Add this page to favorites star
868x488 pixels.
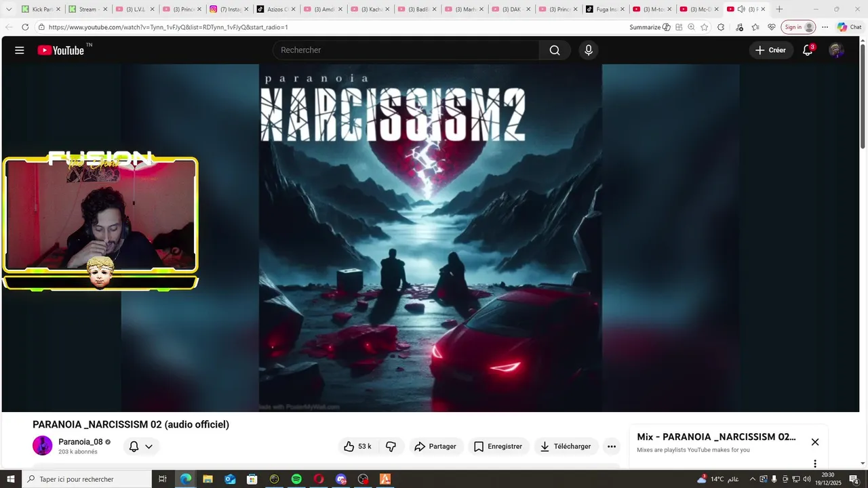[705, 27]
